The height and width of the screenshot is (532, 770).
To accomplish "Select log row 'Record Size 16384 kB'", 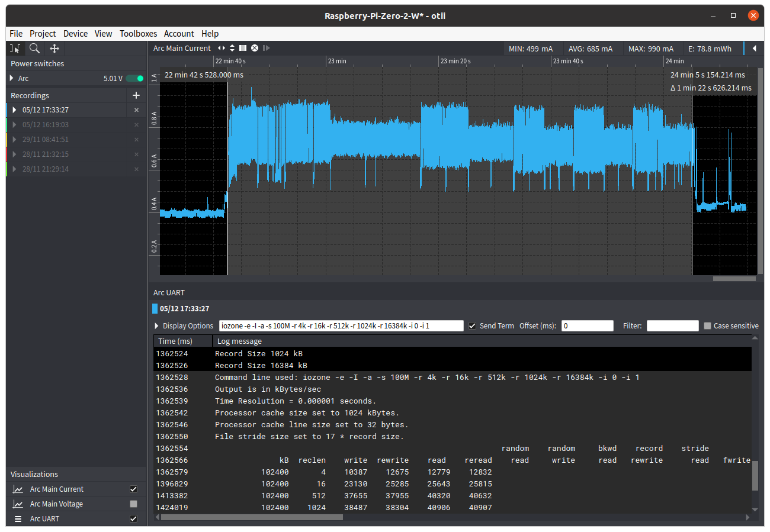I will (453, 365).
